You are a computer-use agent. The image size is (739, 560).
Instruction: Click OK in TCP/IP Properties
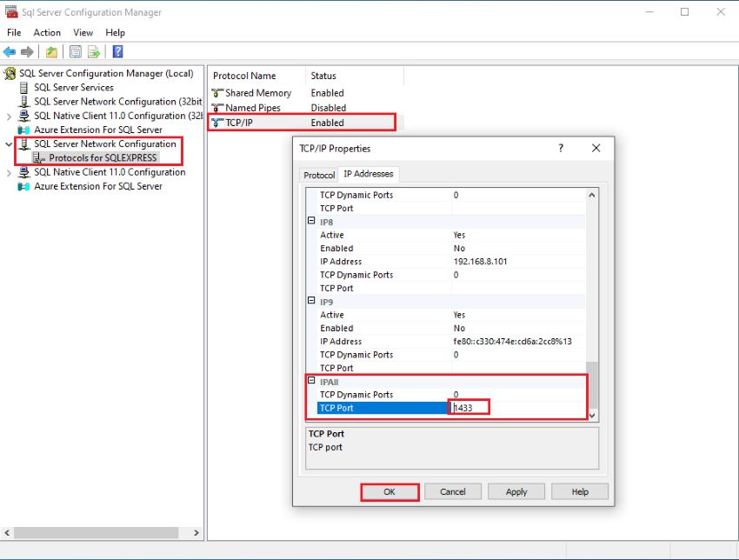pos(389,491)
